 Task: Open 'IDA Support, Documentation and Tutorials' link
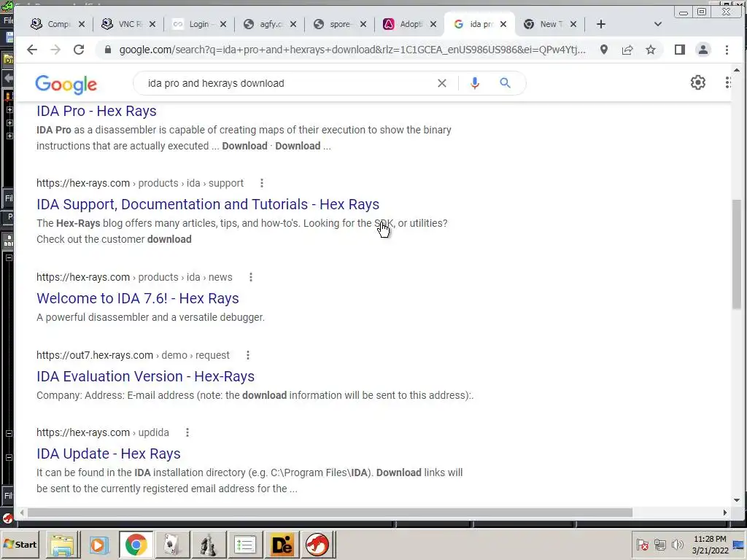click(x=208, y=204)
